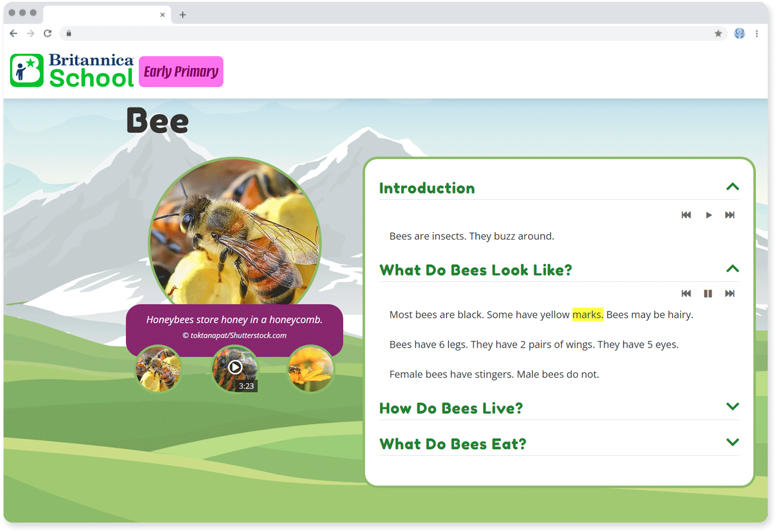Click text Bees are insects. They buzz around.

pyautogui.click(x=471, y=236)
